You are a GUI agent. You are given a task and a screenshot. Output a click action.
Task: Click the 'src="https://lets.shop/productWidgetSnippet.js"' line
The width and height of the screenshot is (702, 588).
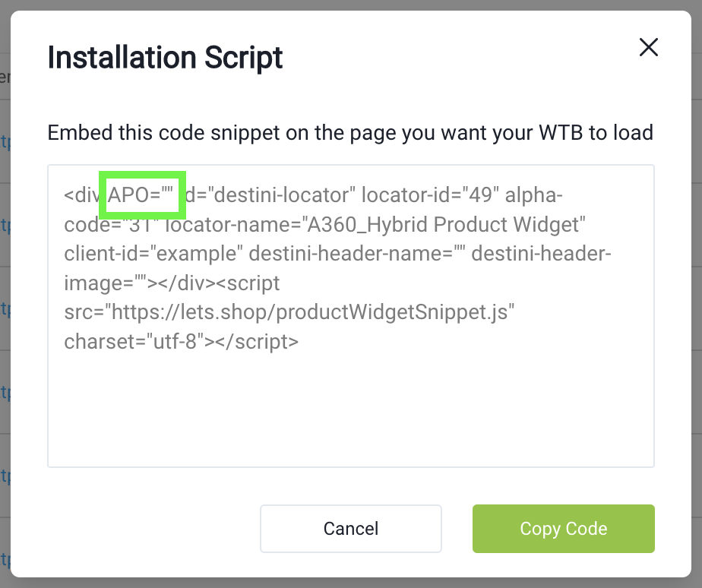click(x=289, y=311)
